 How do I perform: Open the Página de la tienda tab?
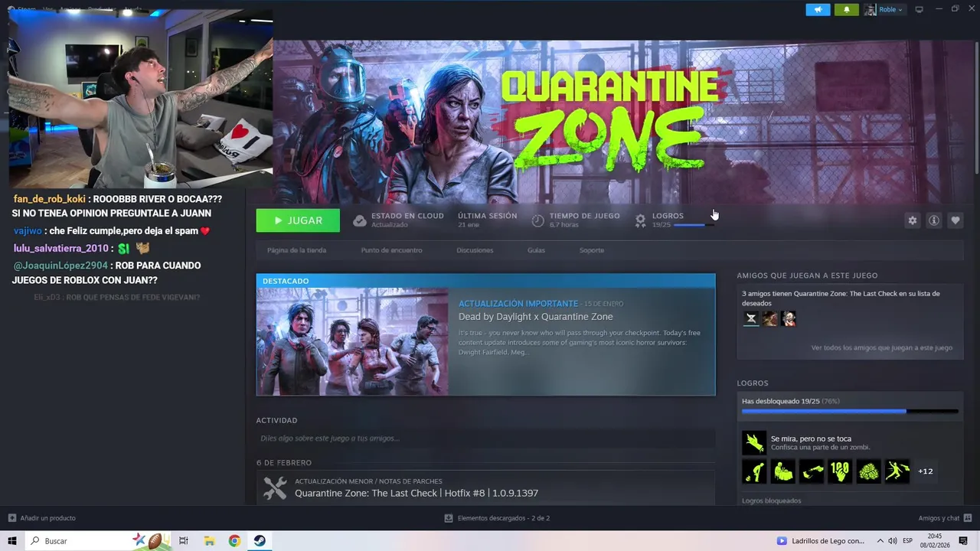tap(296, 250)
